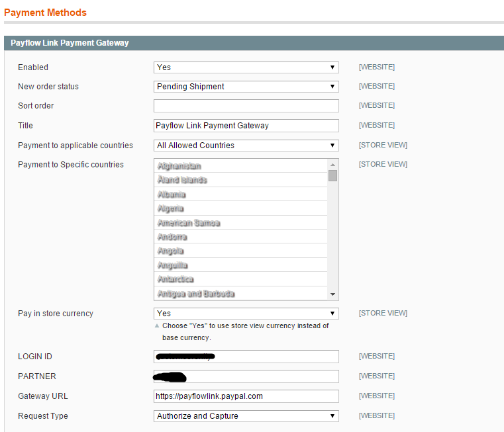Click the LOGIN ID input field

click(x=246, y=357)
